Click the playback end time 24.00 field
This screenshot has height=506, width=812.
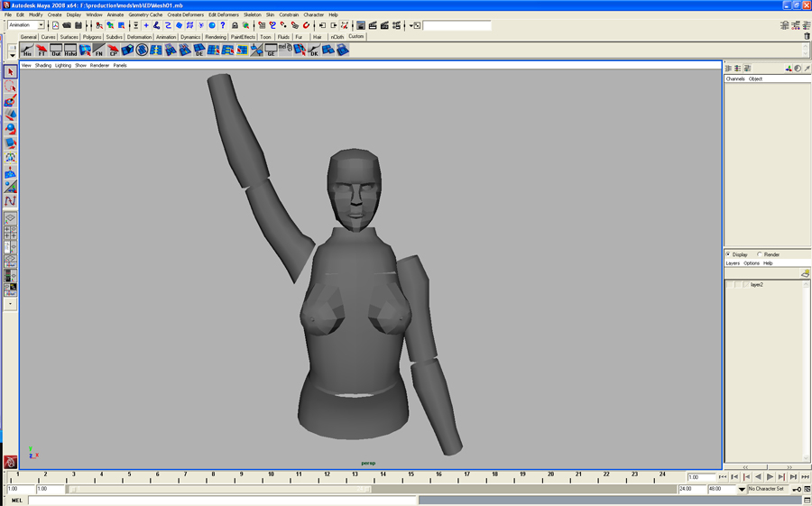point(692,489)
